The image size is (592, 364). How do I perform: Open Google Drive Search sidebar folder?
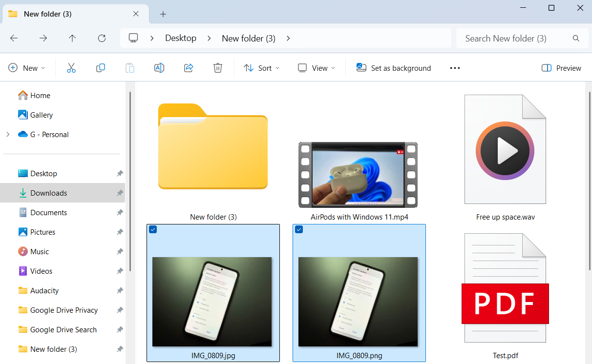[57, 329]
